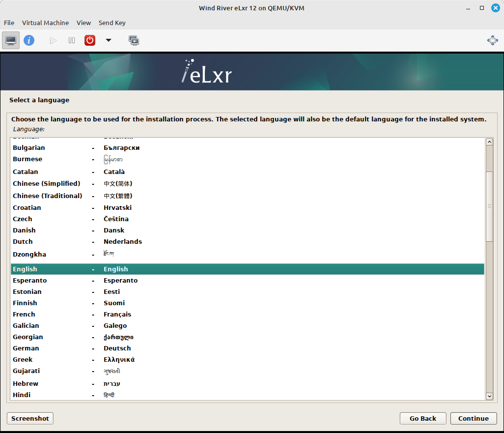Click the Run virtual machine icon

click(x=53, y=40)
